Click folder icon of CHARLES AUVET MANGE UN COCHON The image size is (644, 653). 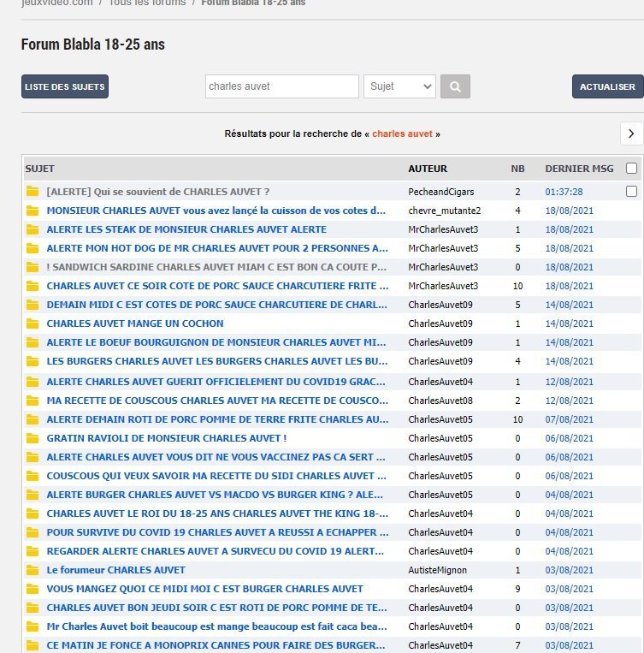pos(32,324)
